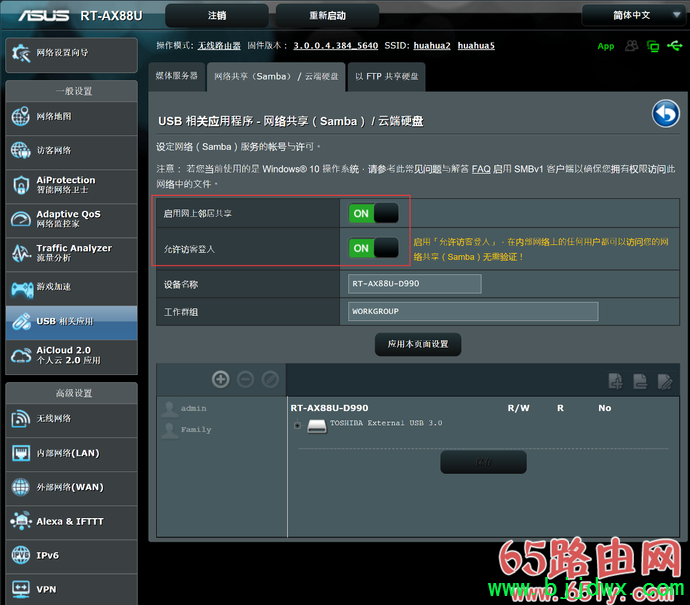This screenshot has height=605, width=690.
Task: Open Wireless settings in advanced menu
Action: (x=71, y=419)
